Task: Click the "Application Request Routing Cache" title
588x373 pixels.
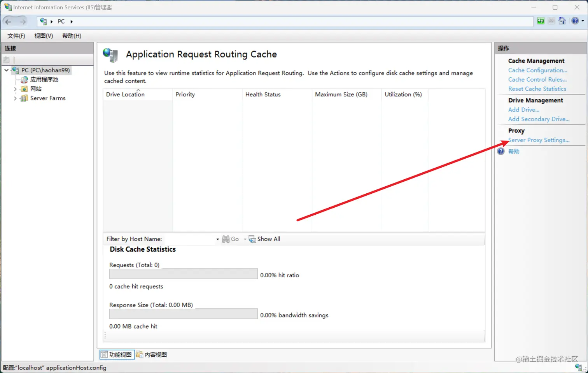Action: [x=201, y=54]
